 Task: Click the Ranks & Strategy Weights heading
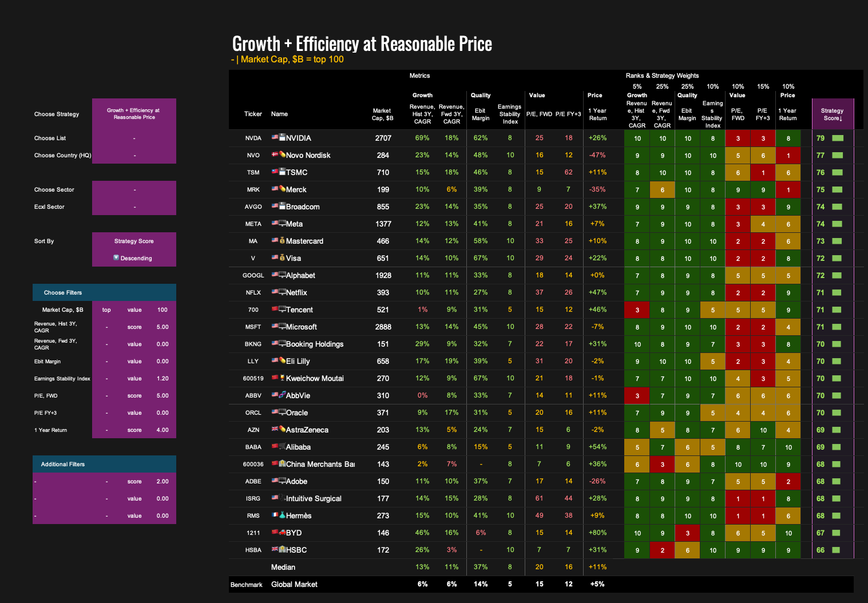(662, 76)
